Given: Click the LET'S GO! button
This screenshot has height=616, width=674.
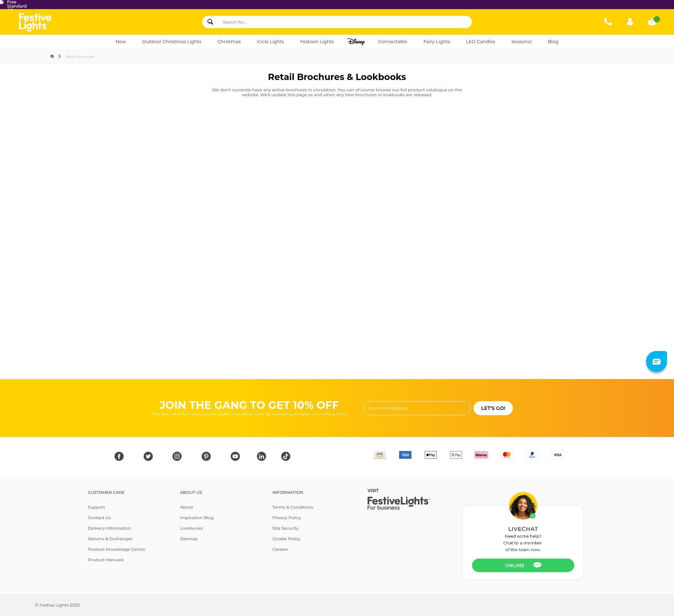Looking at the screenshot, I should point(493,408).
